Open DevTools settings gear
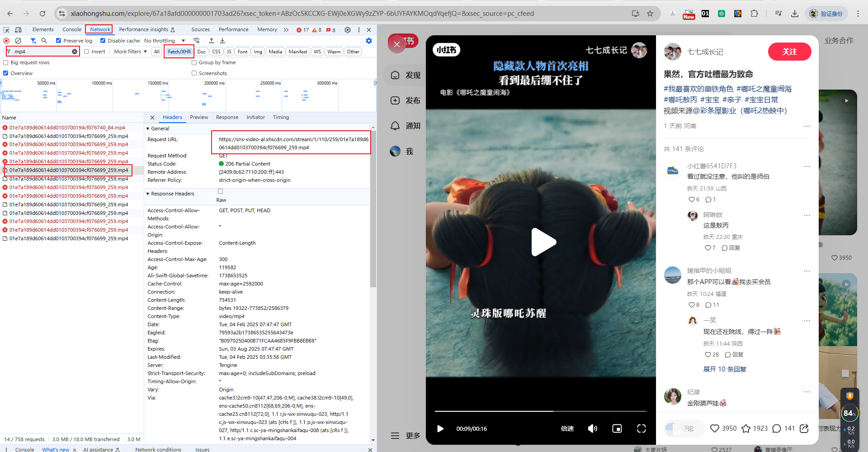Viewport: 868px width, 452px height. click(348, 30)
